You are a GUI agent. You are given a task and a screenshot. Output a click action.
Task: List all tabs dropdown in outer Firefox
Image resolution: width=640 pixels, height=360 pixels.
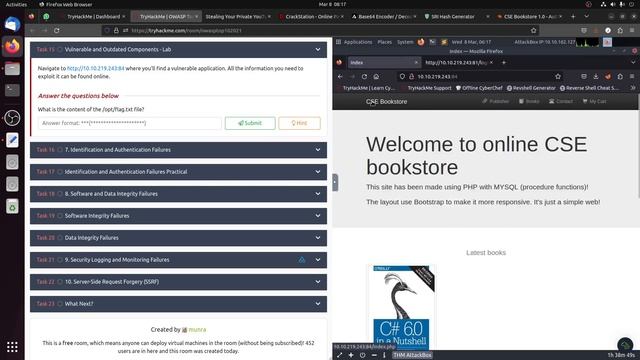coord(587,17)
